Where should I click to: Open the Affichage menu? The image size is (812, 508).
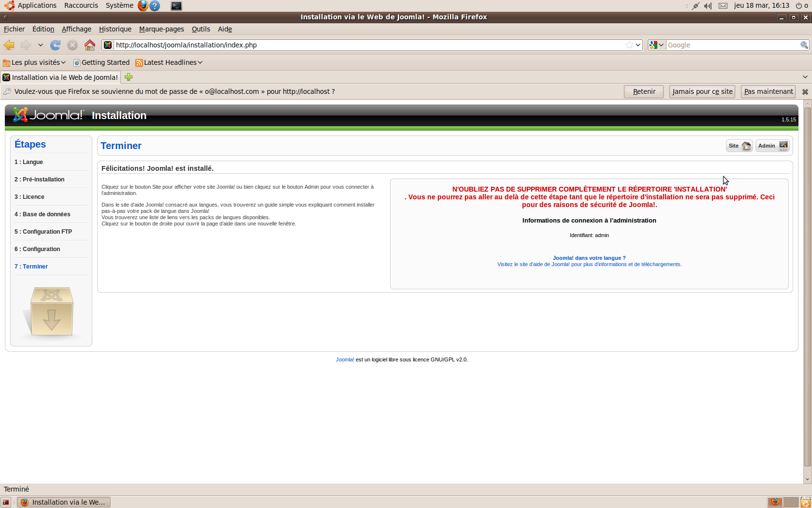coord(76,29)
